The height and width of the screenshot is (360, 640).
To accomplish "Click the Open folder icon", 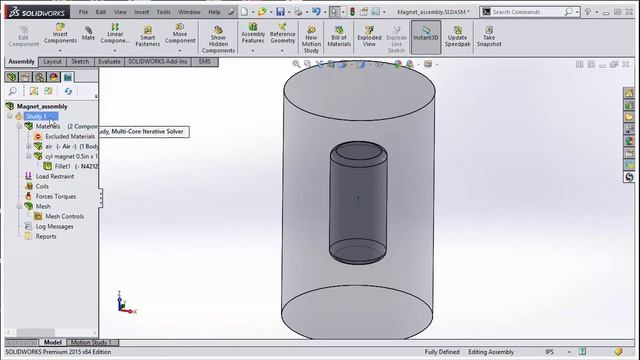I will click(262, 12).
